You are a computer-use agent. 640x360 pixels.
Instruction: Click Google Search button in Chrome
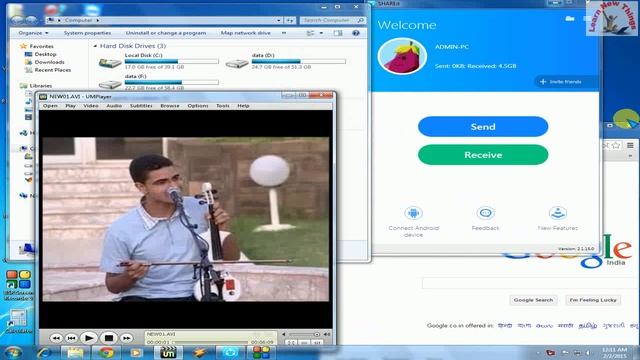click(x=533, y=300)
